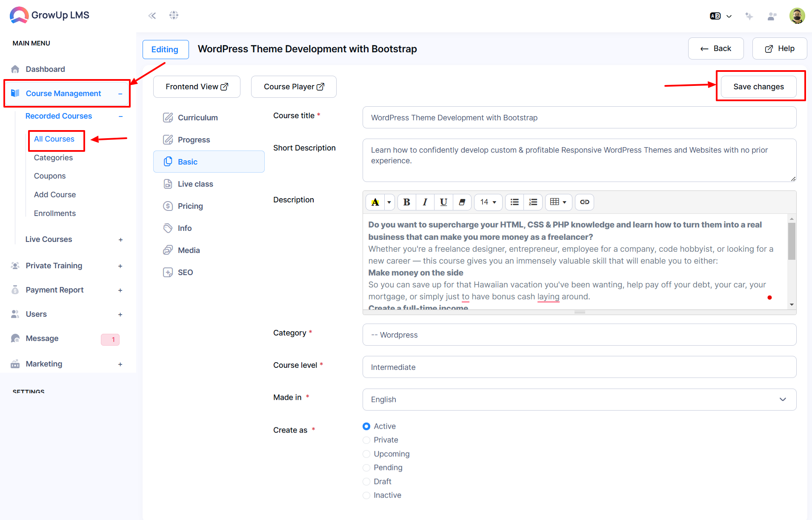Open the language selector icon
Image resolution: width=812 pixels, height=520 pixels.
pos(721,16)
